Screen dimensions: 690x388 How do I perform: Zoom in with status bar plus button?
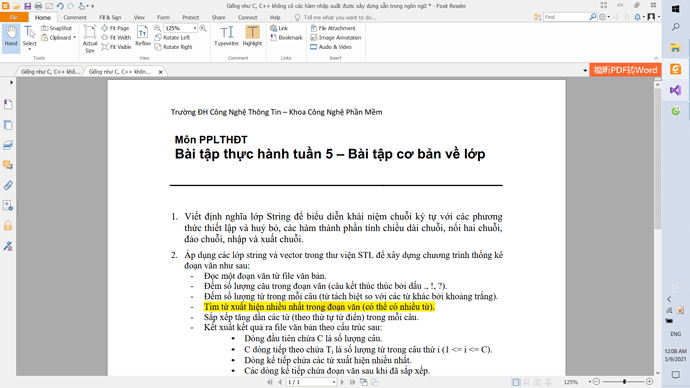pos(650,382)
